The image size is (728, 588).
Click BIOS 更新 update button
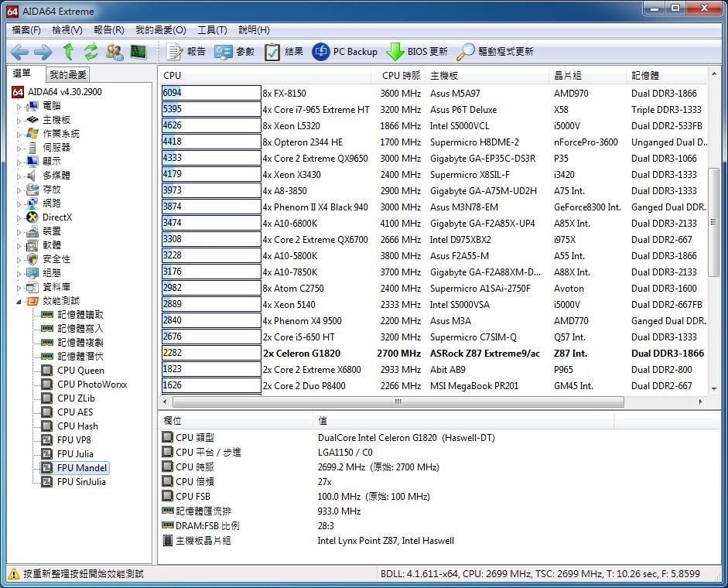[417, 52]
